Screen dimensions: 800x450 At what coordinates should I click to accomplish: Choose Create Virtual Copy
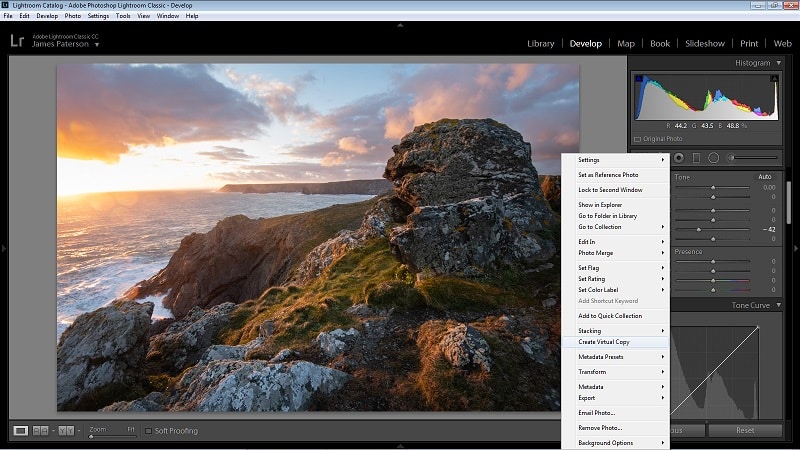coord(616,342)
